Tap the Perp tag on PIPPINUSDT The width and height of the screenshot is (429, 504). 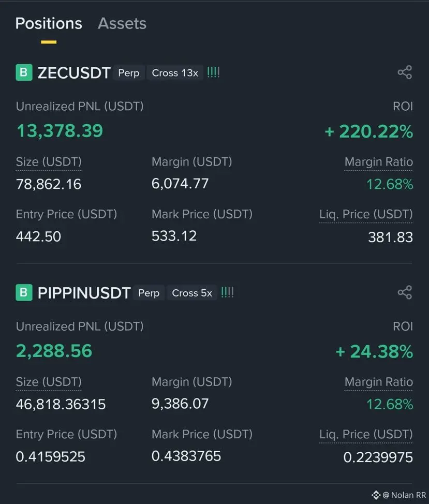click(149, 293)
